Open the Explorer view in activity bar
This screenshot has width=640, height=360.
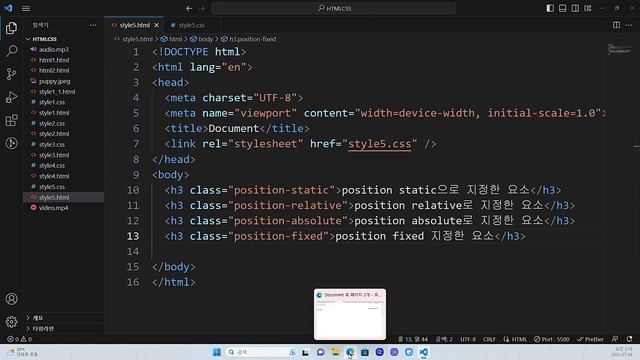tap(11, 28)
